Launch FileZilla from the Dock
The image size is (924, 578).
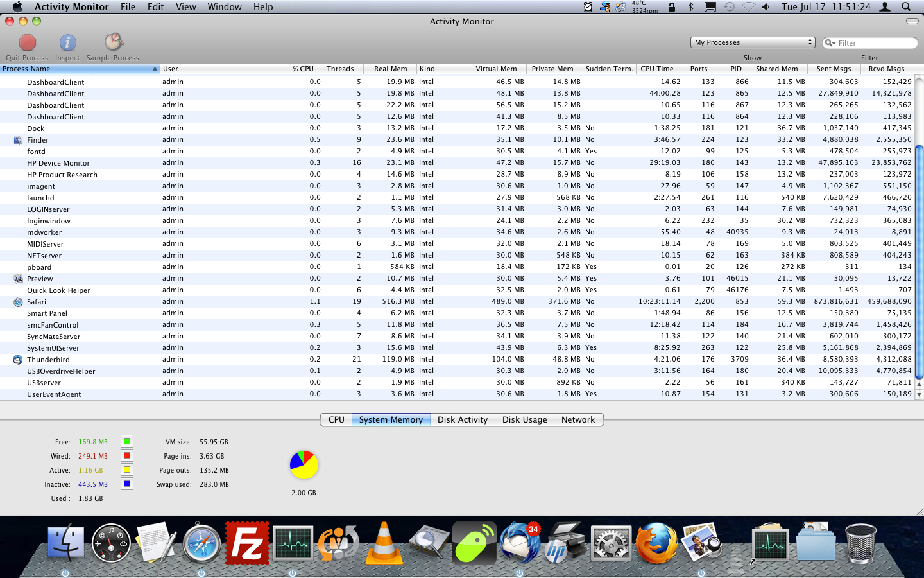pyautogui.click(x=248, y=543)
